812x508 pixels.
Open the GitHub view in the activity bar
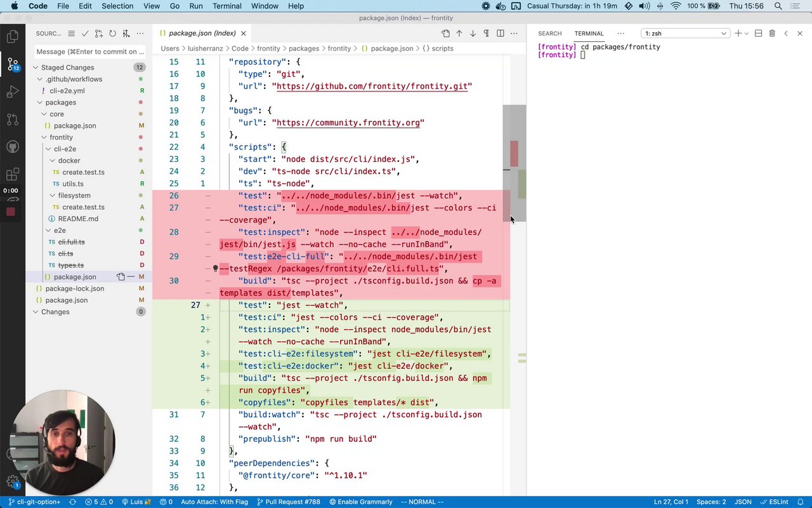(x=12, y=147)
